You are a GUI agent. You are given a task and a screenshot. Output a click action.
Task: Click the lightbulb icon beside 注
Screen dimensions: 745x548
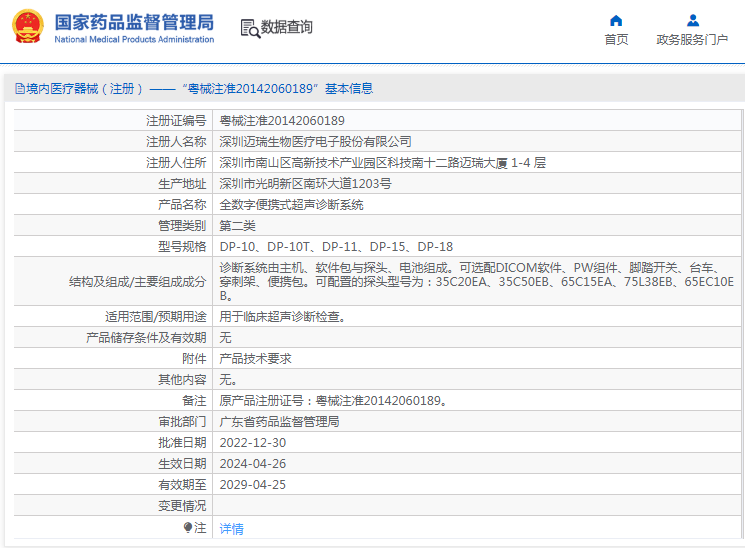coord(187,528)
